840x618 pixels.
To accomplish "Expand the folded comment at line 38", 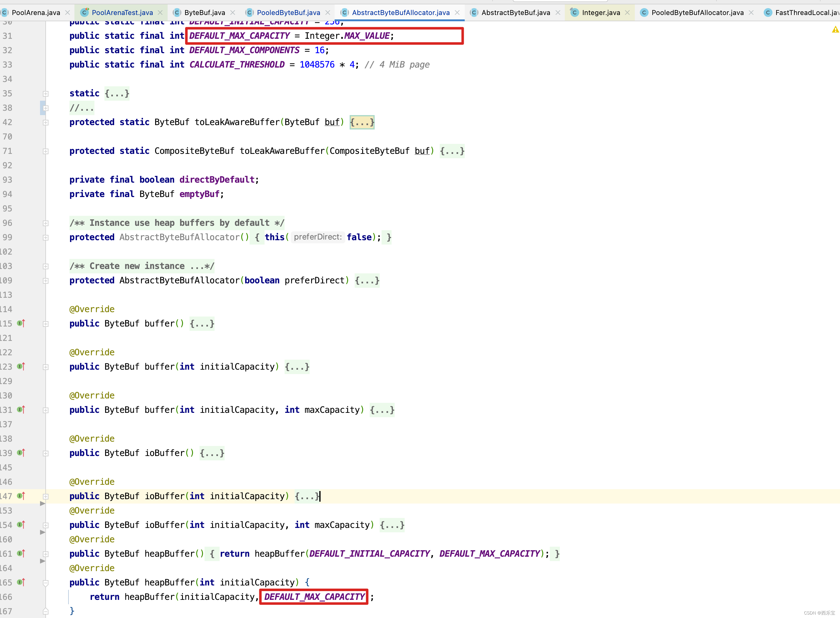I will click(x=46, y=108).
